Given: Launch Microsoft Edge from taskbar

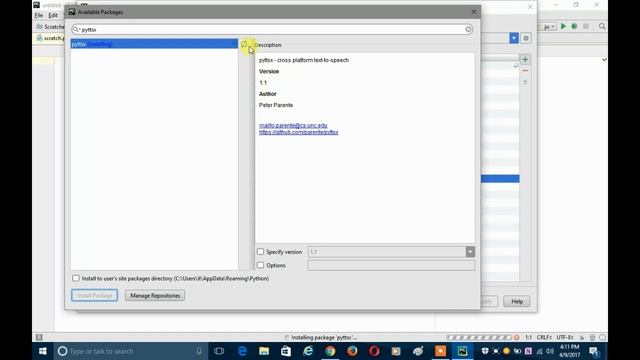Looking at the screenshot, I should coord(242,351).
